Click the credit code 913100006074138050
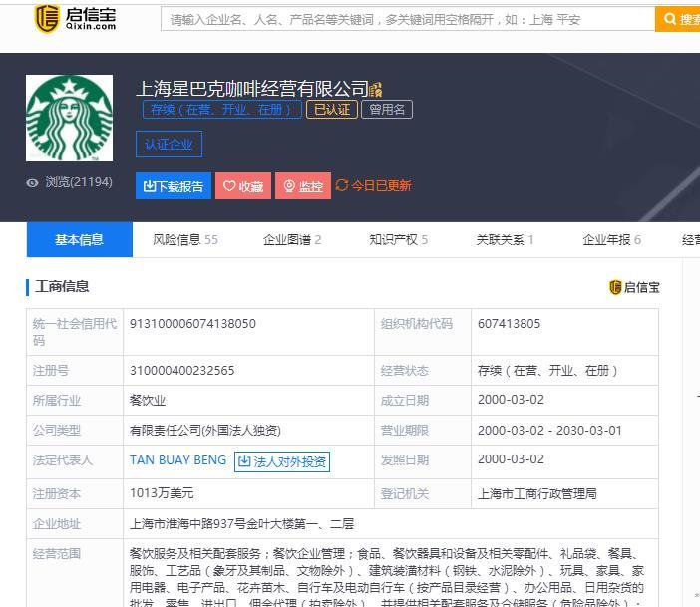700x607 pixels. (192, 324)
